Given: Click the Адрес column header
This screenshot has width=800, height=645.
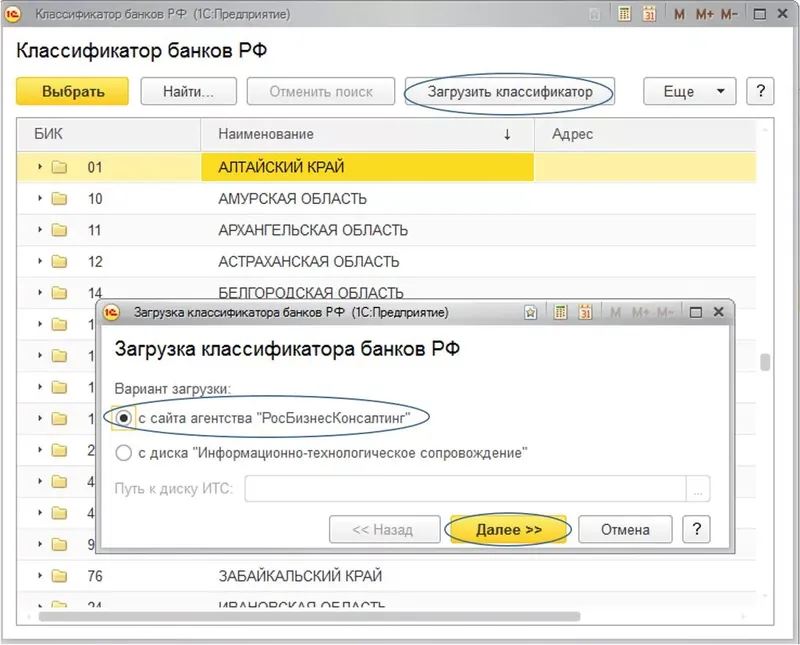Looking at the screenshot, I should pyautogui.click(x=645, y=134).
